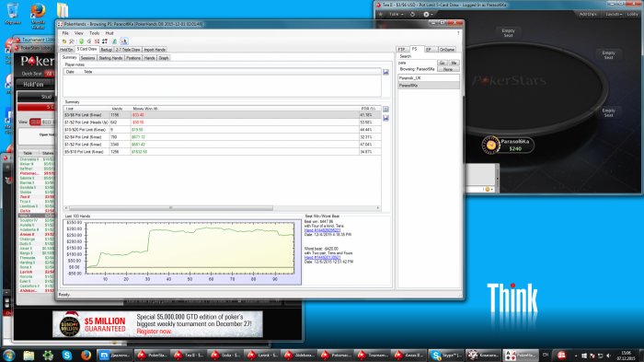Switch to the Starting Hands tab
The height and width of the screenshot is (362, 644).
click(x=110, y=58)
